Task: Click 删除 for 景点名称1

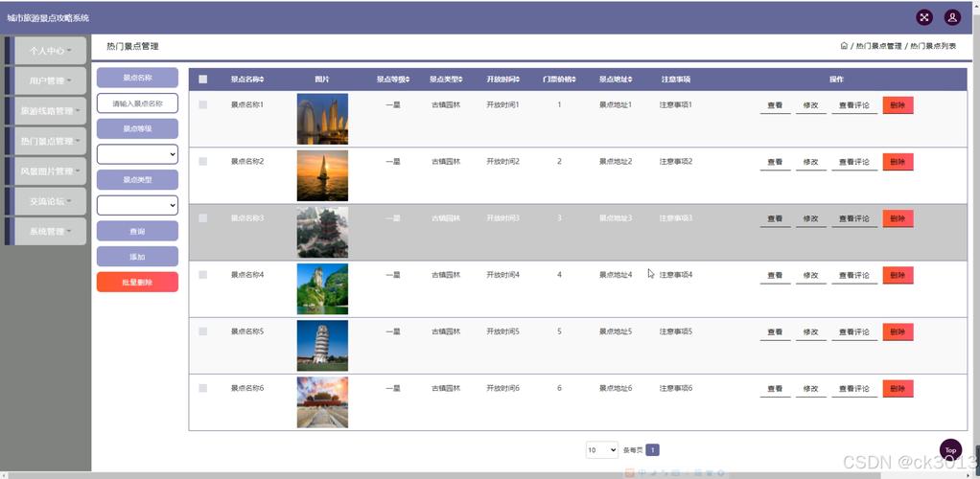Action: click(x=898, y=105)
